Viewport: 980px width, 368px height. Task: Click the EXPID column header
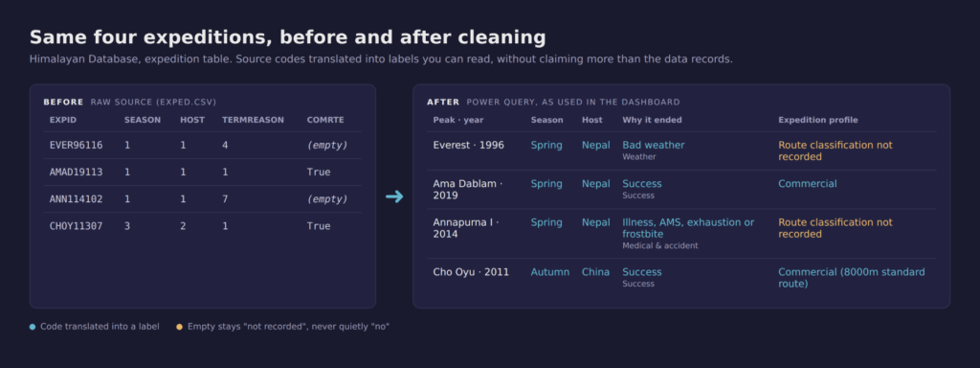pos(63,120)
